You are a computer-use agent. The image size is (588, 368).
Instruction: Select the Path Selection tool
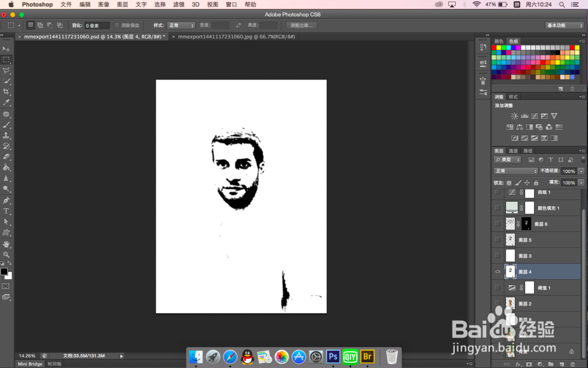[x=6, y=221]
